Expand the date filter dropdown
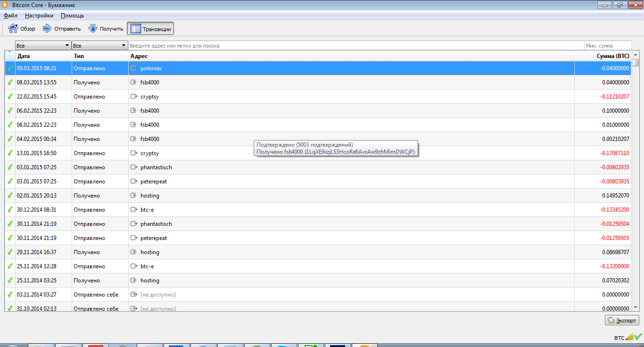 tap(43, 46)
